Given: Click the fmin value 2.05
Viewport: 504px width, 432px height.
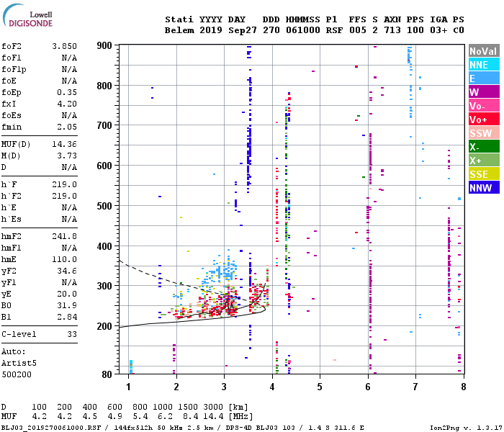Looking at the screenshot, I should [67, 127].
